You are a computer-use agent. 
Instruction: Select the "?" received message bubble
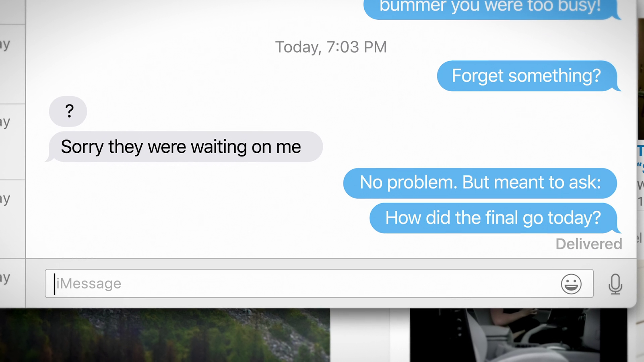pos(68,111)
